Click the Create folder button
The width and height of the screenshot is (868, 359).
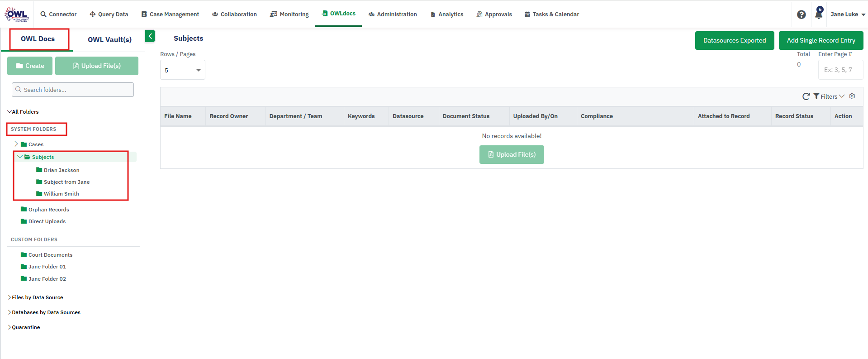click(30, 66)
